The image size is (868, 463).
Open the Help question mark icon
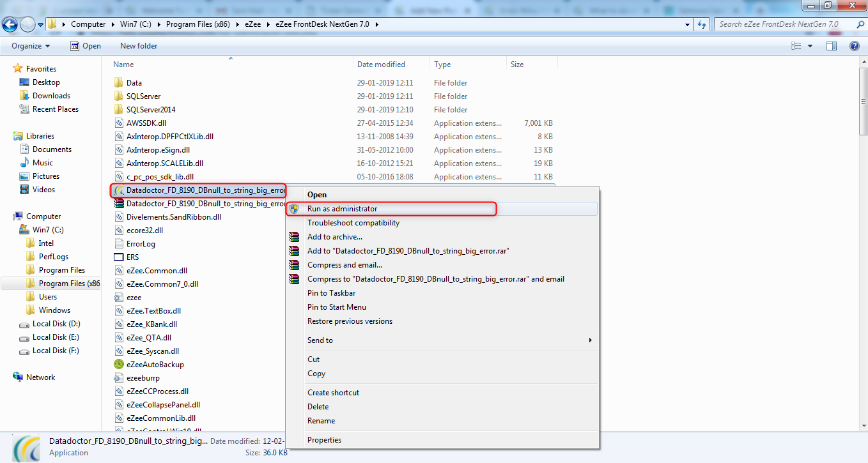click(x=855, y=46)
